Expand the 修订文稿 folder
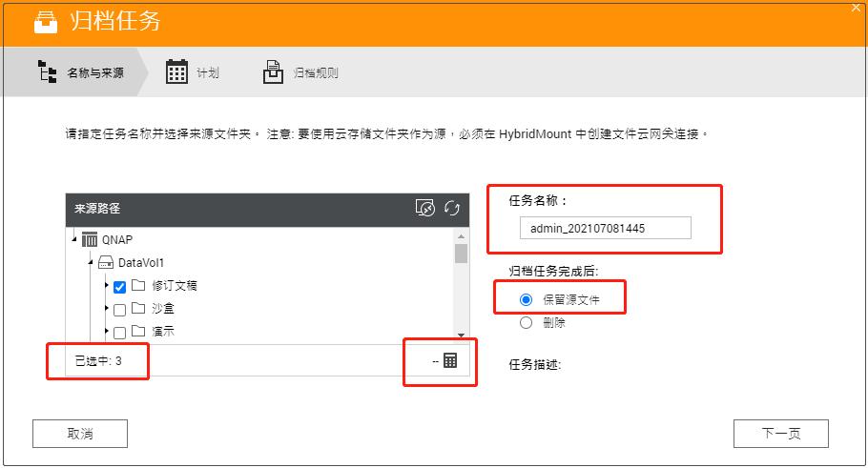868x468 pixels. click(106, 285)
